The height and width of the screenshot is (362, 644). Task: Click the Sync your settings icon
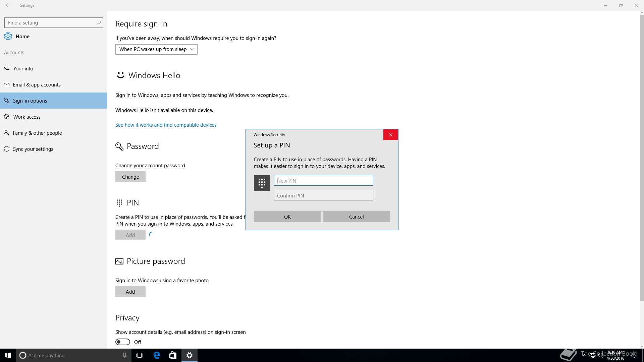pyautogui.click(x=7, y=149)
